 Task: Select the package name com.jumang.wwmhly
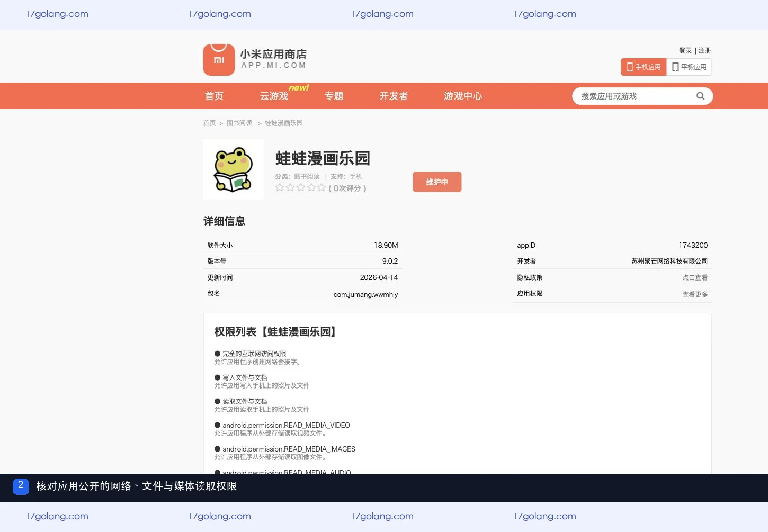pyautogui.click(x=365, y=294)
